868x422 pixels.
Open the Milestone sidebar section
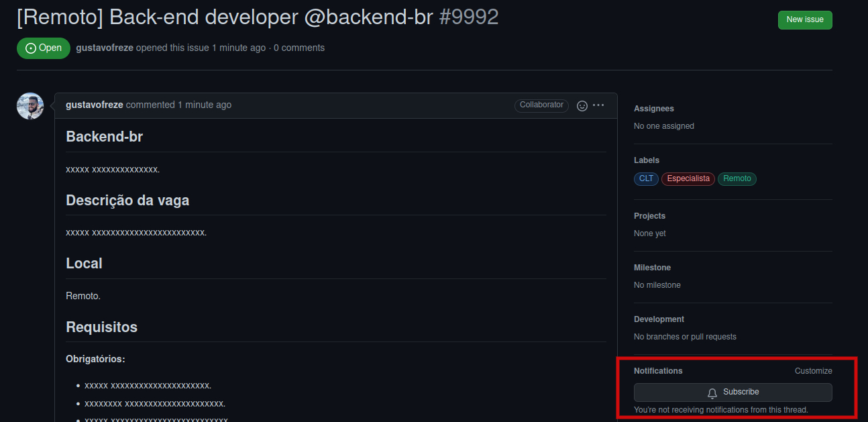652,268
